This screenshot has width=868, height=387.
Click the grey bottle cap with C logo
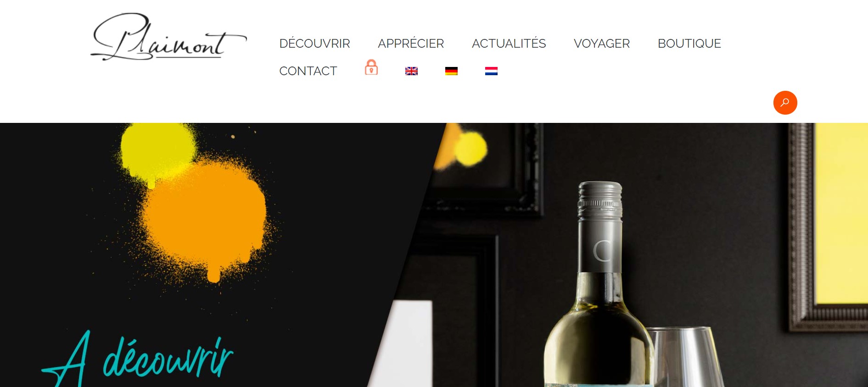point(600,227)
